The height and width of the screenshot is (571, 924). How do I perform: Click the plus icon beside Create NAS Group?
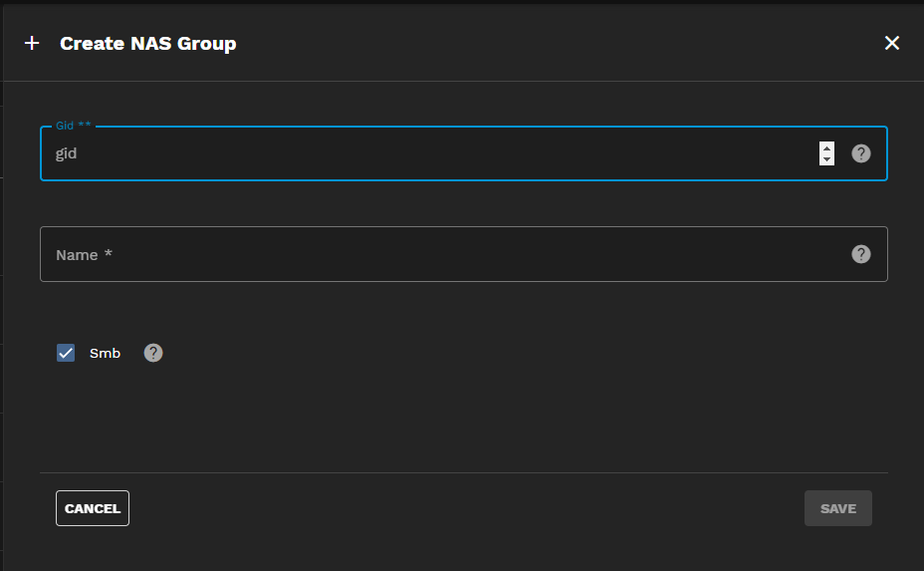click(32, 43)
